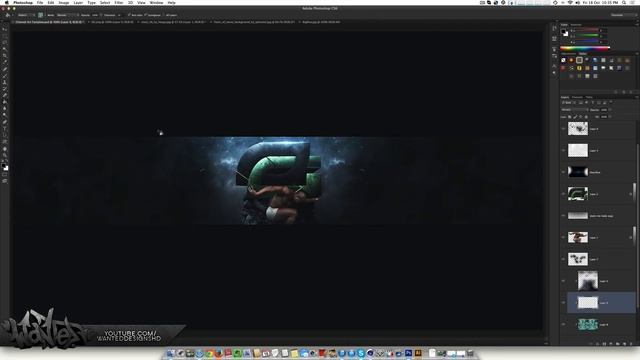This screenshot has height=360, width=640.
Task: Hide the selected highlighted layer
Action: coord(563,302)
